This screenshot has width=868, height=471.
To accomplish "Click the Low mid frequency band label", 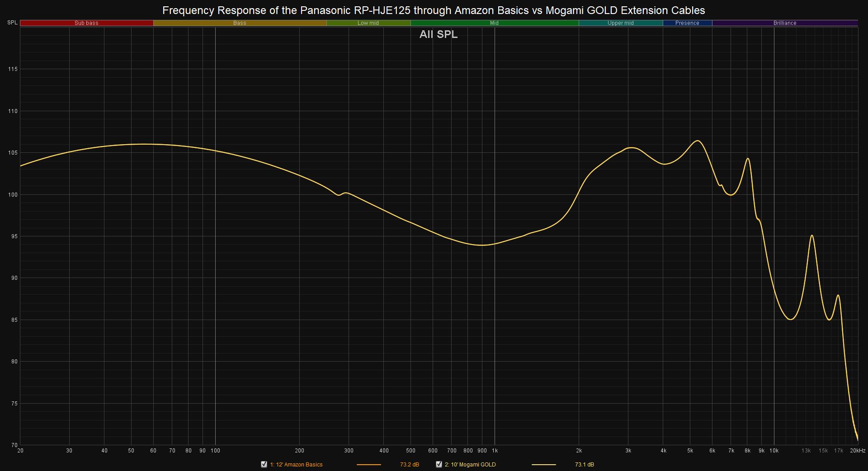I will [368, 23].
